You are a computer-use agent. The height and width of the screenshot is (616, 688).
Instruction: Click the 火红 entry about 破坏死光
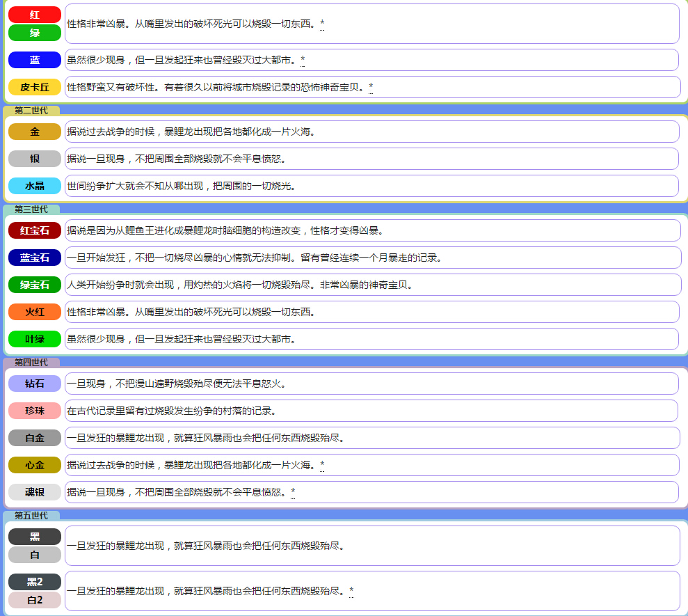191,312
